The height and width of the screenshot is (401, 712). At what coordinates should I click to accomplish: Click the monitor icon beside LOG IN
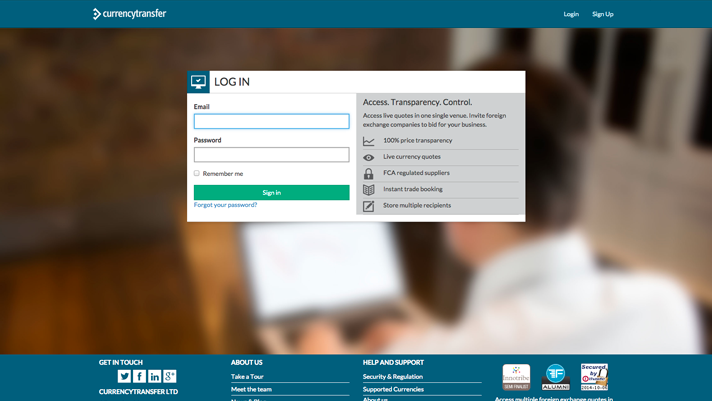pyautogui.click(x=198, y=82)
